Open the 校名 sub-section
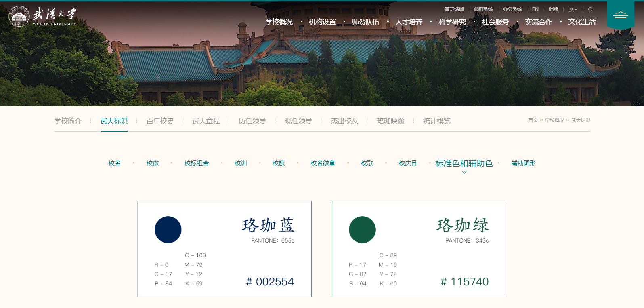The image size is (644, 308). [x=115, y=163]
